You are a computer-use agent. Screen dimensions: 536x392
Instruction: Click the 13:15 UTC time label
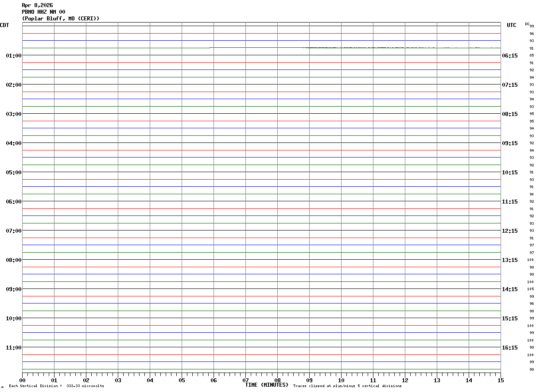(x=510, y=260)
